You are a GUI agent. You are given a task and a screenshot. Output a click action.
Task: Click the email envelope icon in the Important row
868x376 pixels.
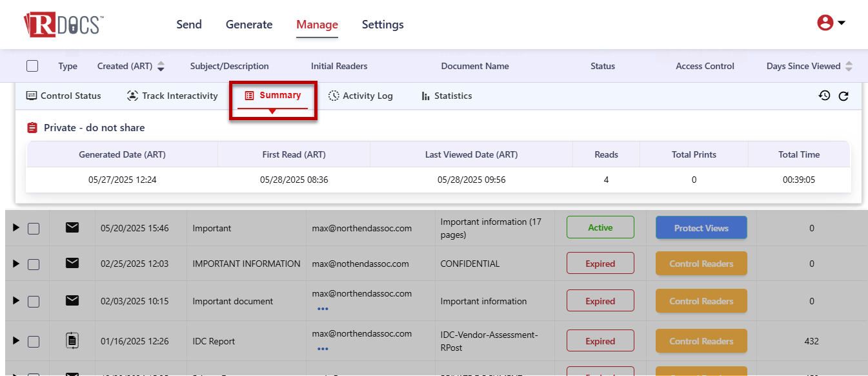(x=72, y=227)
